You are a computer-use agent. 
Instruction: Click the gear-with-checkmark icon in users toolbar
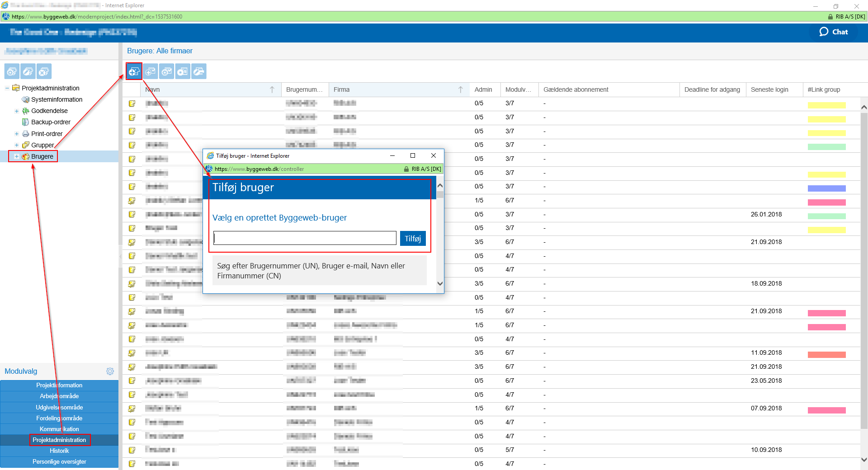click(166, 71)
